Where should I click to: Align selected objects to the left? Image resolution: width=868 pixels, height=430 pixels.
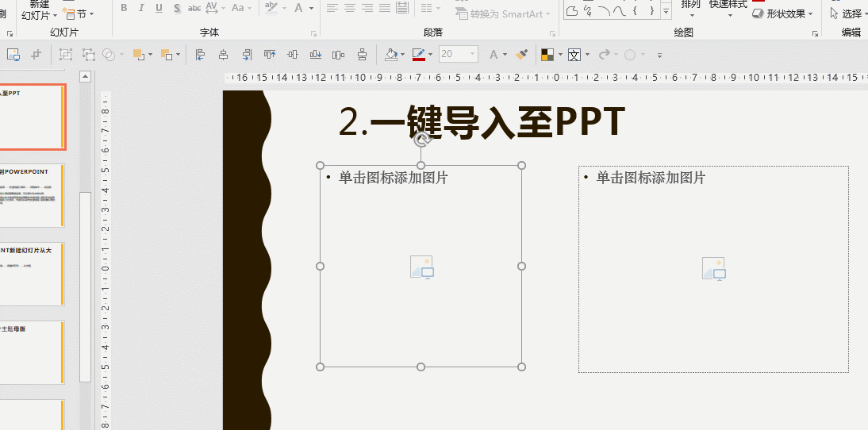pyautogui.click(x=201, y=54)
